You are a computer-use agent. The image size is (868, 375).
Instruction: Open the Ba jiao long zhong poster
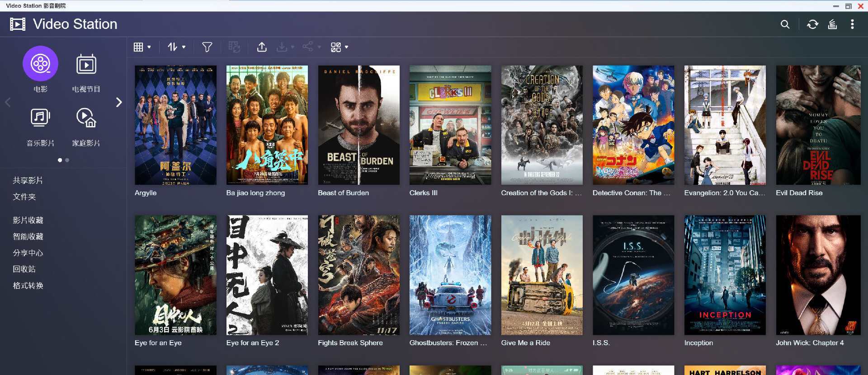[x=267, y=125]
